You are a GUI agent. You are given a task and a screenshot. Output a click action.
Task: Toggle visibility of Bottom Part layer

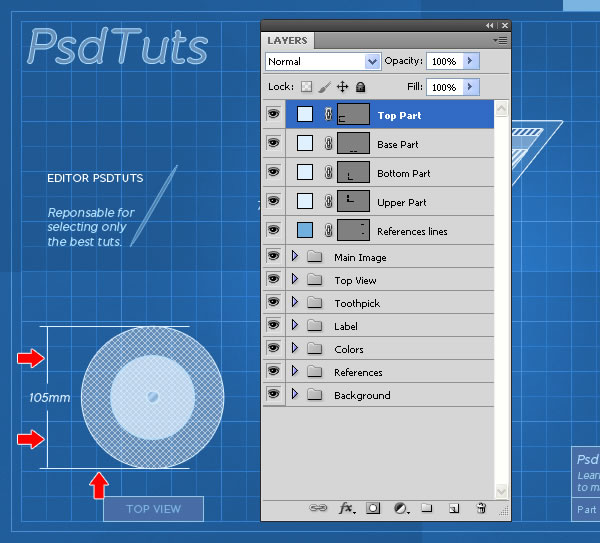point(273,172)
